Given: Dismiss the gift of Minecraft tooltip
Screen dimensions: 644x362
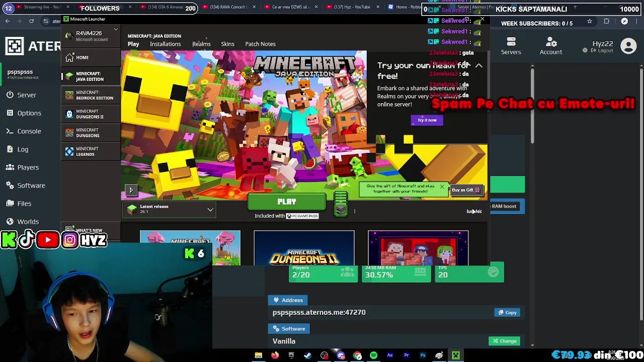Looking at the screenshot, I should pos(442,187).
